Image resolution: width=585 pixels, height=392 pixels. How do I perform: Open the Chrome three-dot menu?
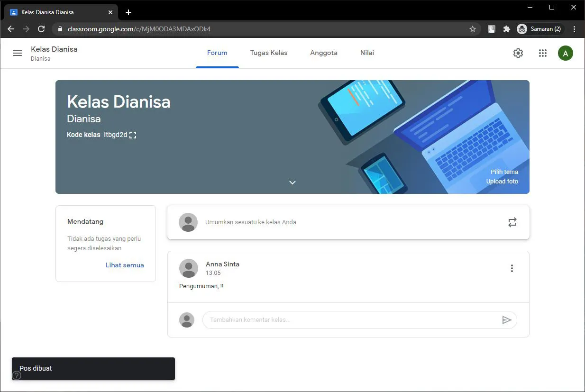[x=574, y=29]
